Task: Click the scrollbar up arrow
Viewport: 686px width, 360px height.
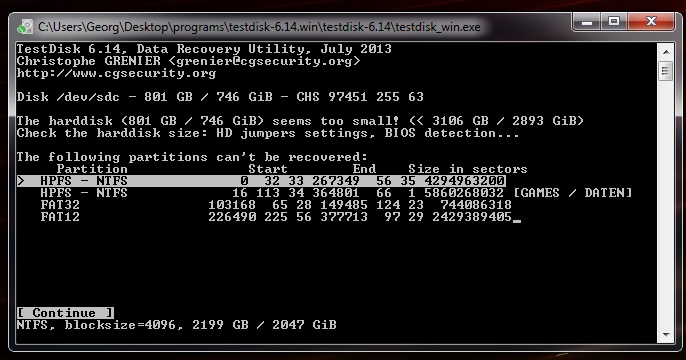Action: (x=666, y=52)
